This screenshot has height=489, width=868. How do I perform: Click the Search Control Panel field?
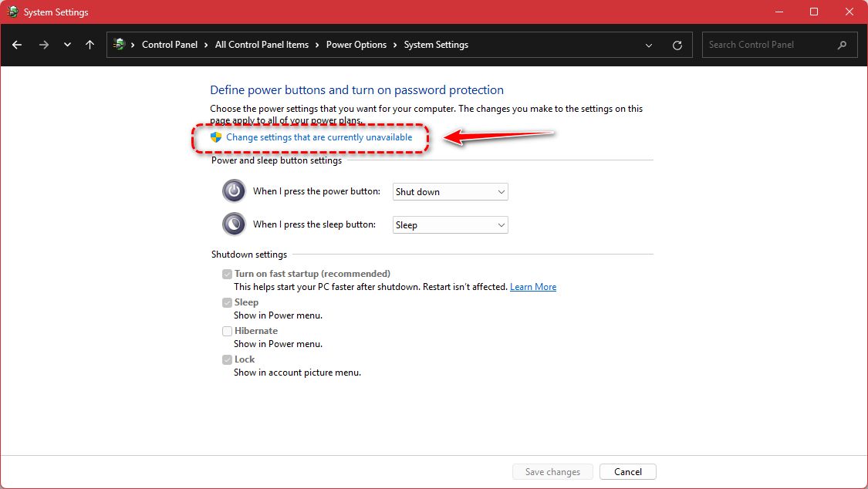tap(768, 45)
